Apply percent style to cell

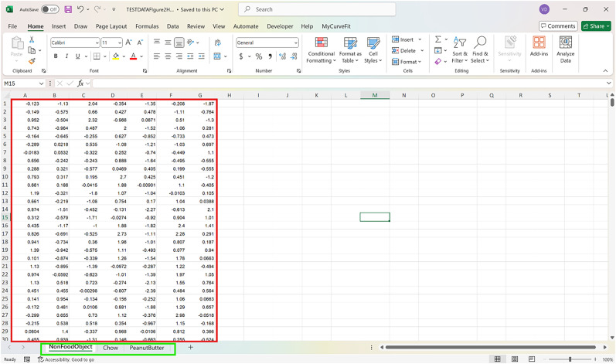click(x=259, y=56)
